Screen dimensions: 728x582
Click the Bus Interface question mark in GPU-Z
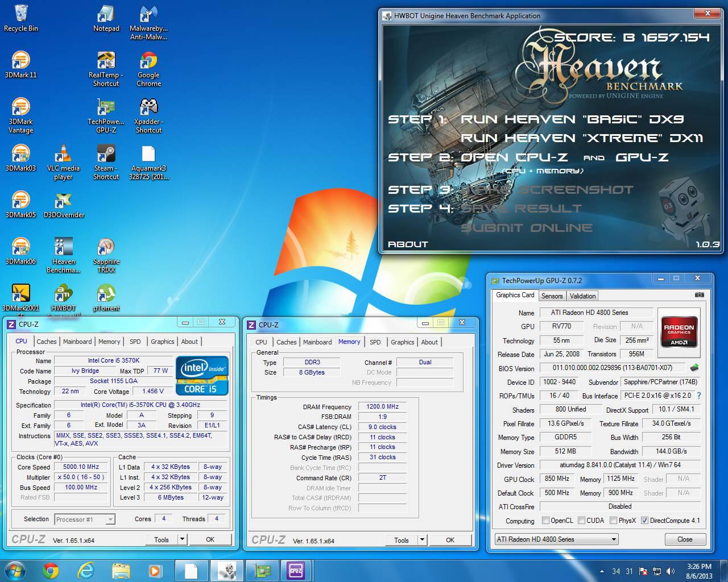point(699,396)
